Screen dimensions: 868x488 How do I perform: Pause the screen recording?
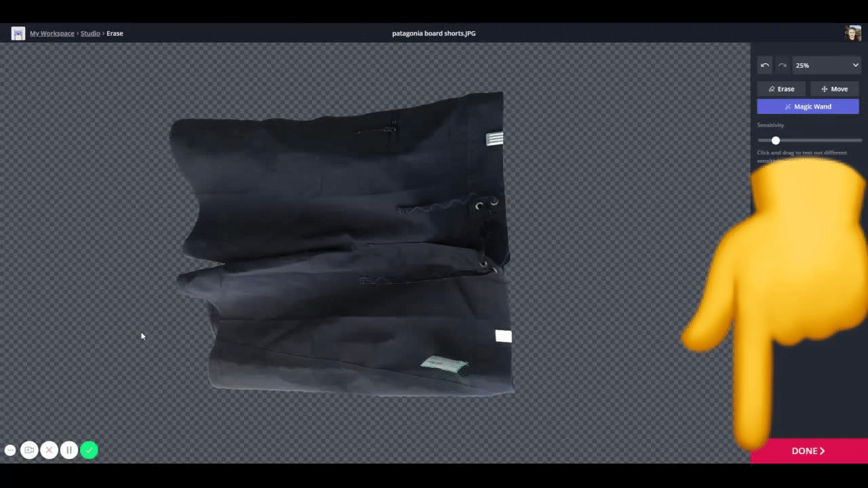[69, 450]
